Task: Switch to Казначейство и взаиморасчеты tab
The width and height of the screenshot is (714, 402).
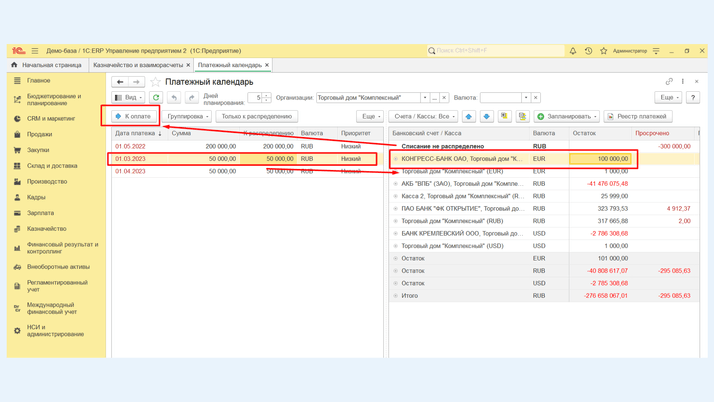Action: [x=138, y=65]
